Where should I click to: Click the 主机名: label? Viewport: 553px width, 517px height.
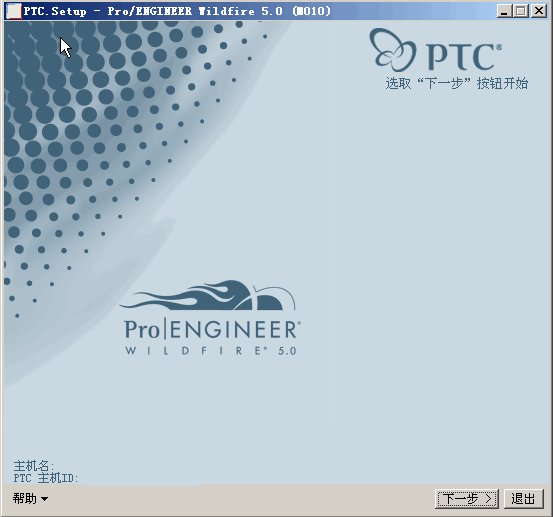click(34, 466)
